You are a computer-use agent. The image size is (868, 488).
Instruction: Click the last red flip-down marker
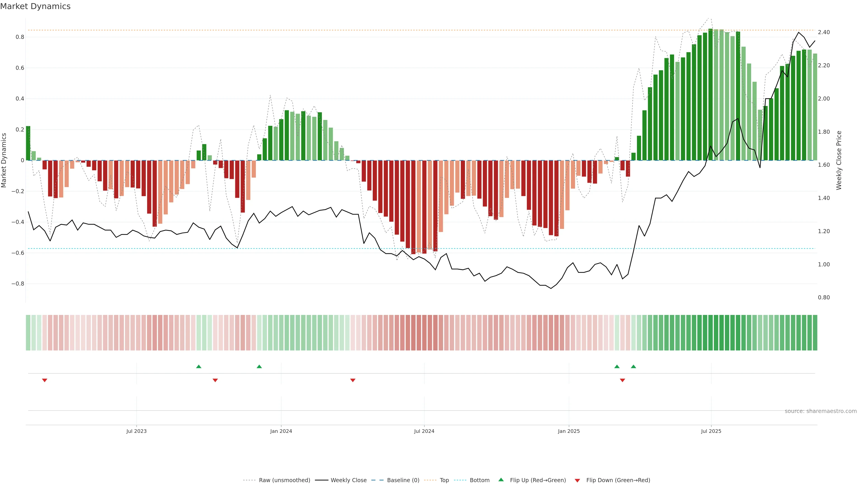pyautogui.click(x=622, y=380)
